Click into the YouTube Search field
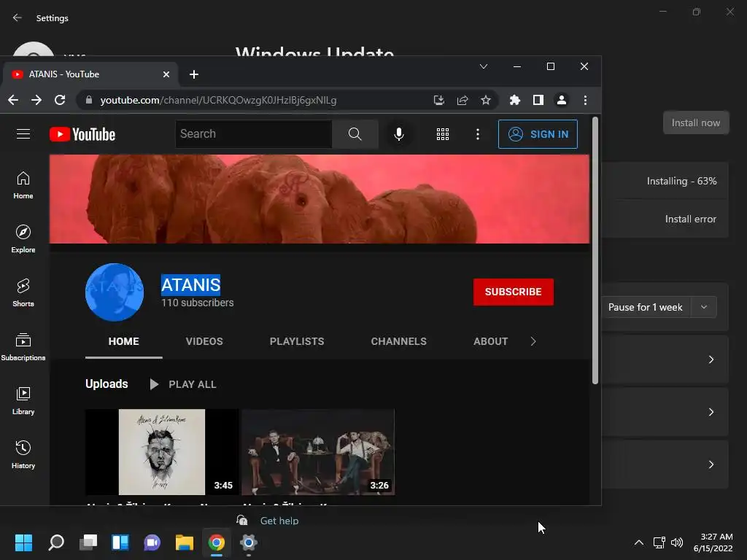Viewport: 747px width, 560px height. (254, 134)
